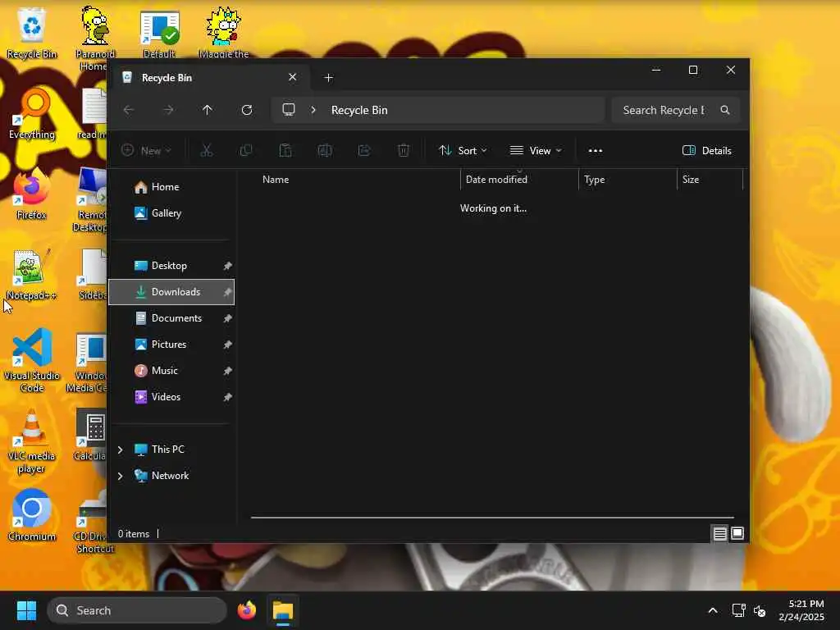840x630 pixels.
Task: Open the Firefox desktop shortcut
Action: point(31,194)
